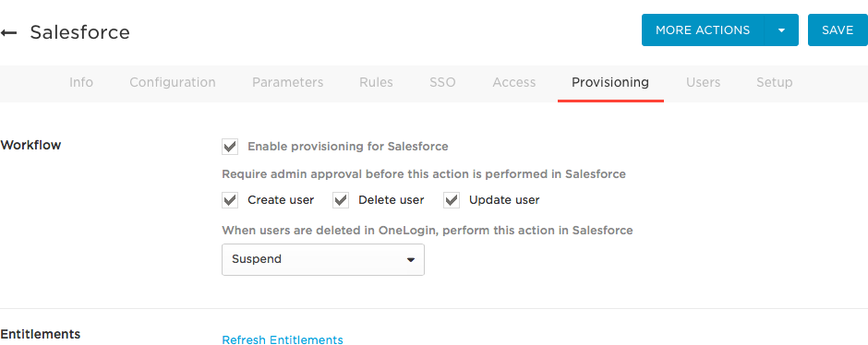View the Users tab

(703, 82)
